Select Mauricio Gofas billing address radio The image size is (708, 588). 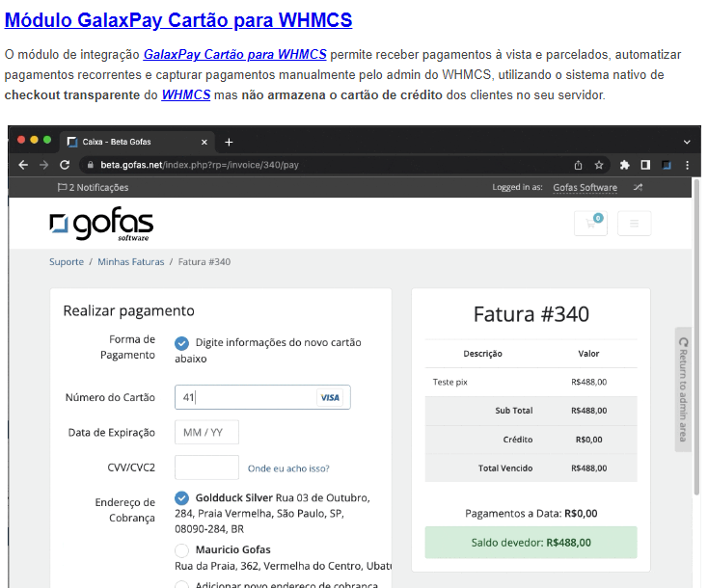tap(181, 550)
